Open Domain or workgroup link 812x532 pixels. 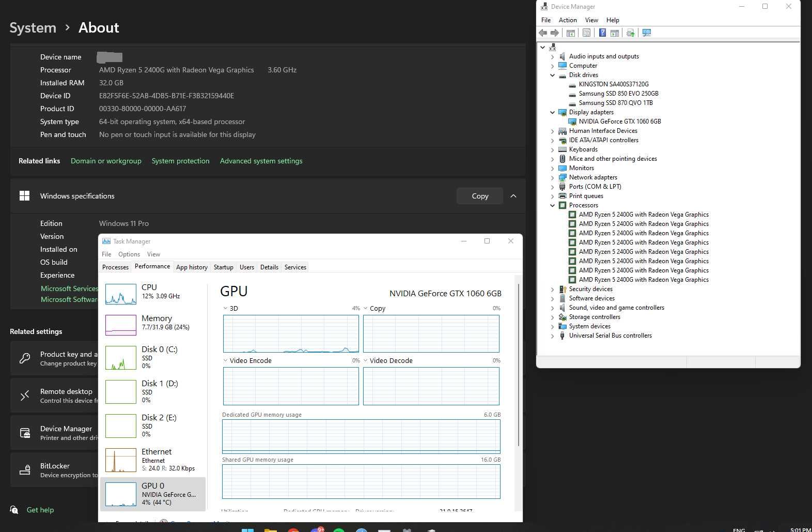(106, 161)
